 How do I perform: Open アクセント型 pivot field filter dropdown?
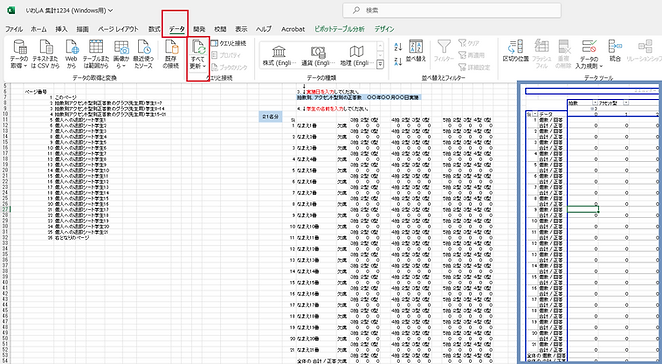point(627,103)
